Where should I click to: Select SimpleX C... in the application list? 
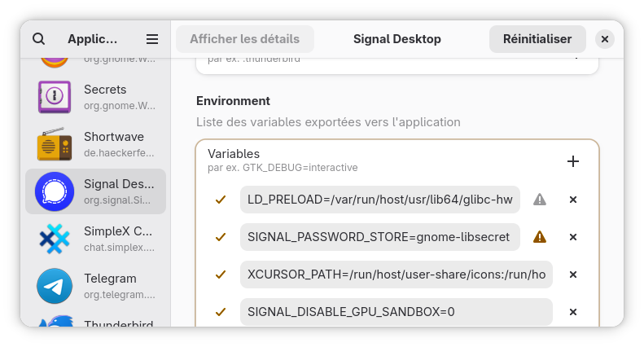click(x=96, y=239)
